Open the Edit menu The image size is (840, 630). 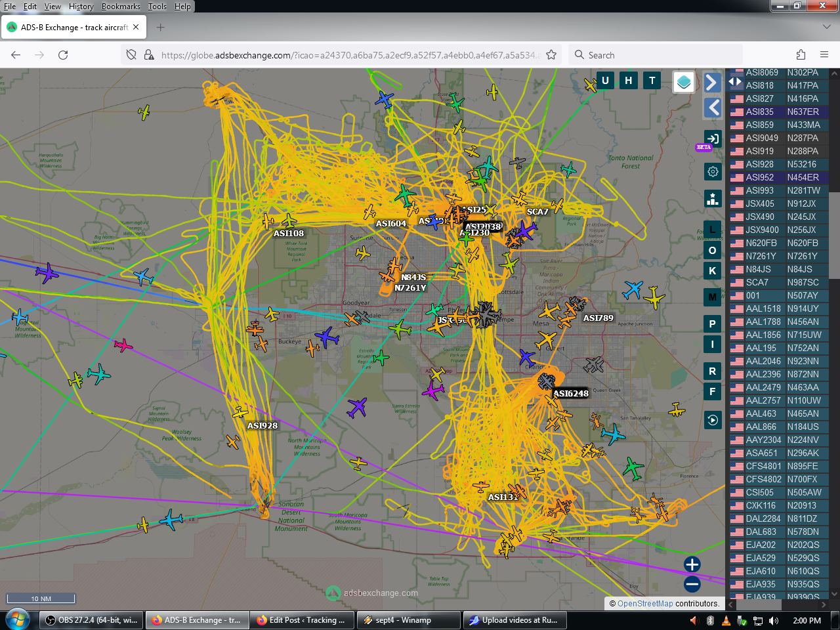30,7
